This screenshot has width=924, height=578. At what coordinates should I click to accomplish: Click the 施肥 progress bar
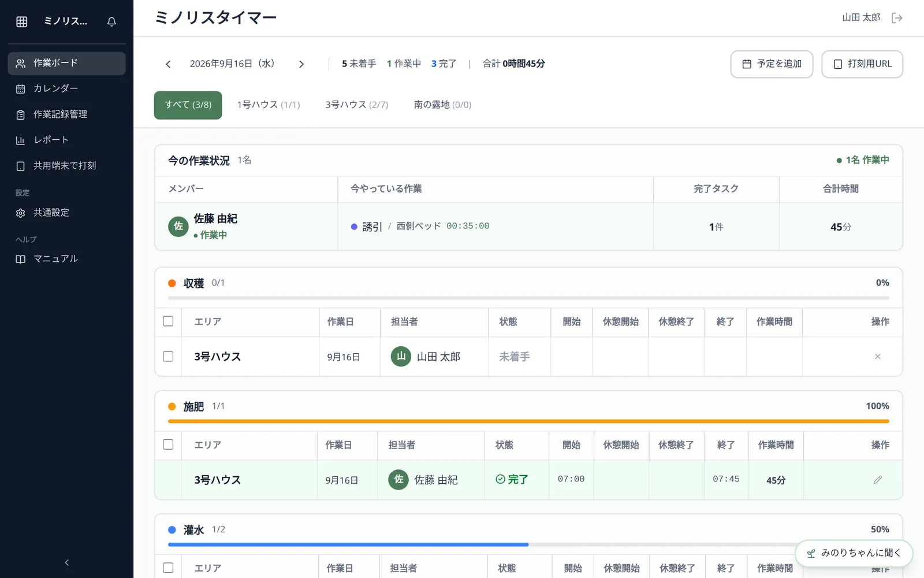528,421
